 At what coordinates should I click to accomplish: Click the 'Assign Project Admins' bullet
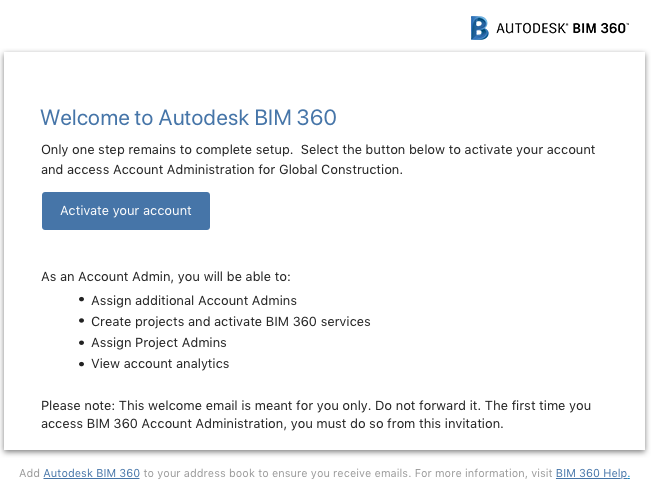[159, 343]
